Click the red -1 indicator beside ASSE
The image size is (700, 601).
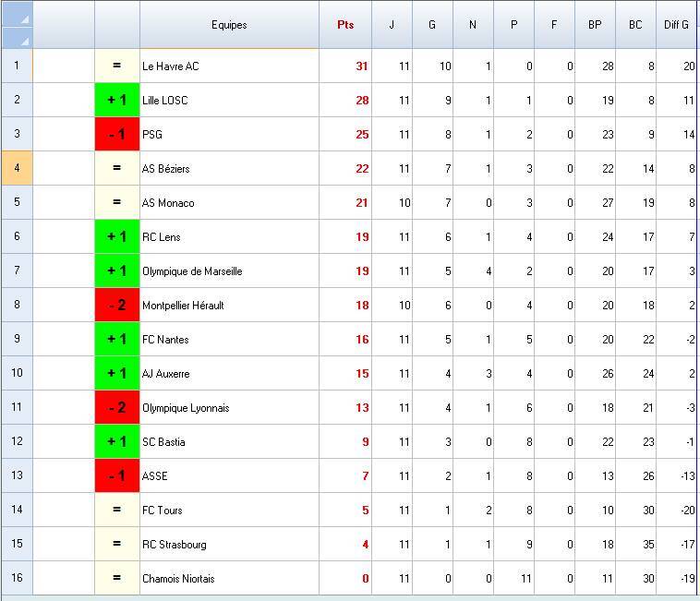(x=117, y=475)
